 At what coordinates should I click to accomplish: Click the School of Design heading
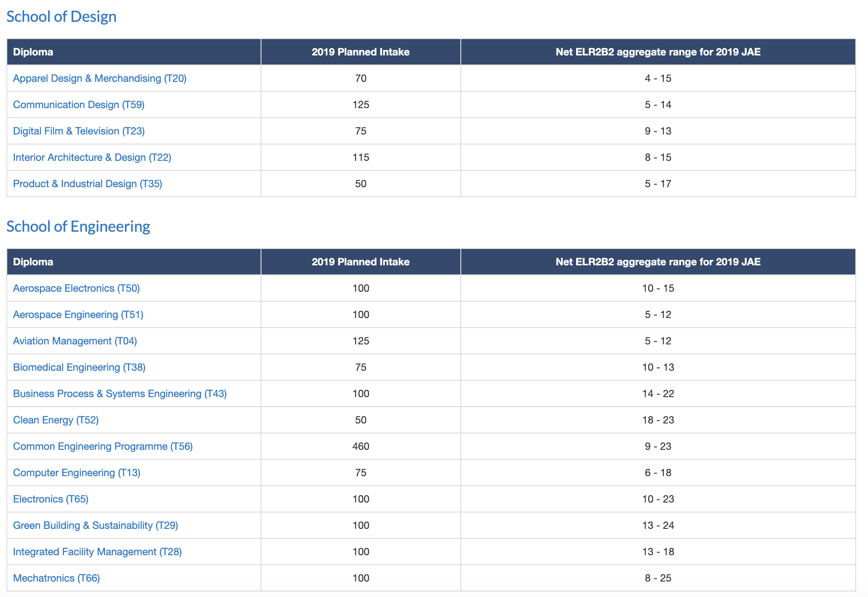(x=61, y=17)
